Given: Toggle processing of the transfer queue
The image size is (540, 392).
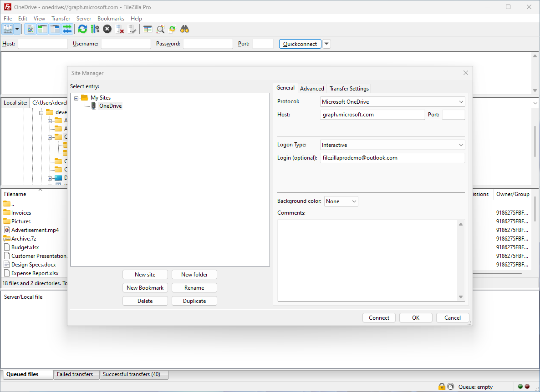Looking at the screenshot, I should pyautogui.click(x=95, y=29).
